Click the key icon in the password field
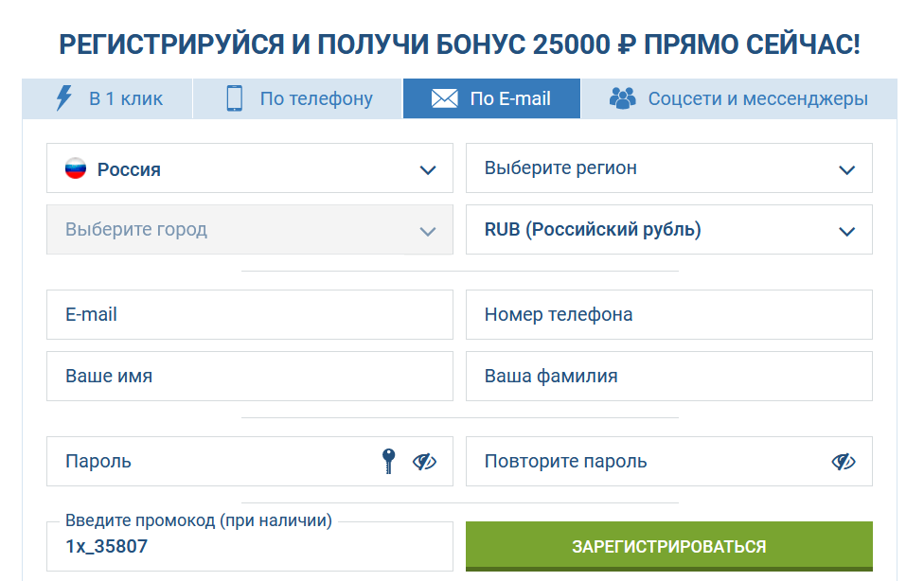Screen dimensions: 924x581 [388, 461]
